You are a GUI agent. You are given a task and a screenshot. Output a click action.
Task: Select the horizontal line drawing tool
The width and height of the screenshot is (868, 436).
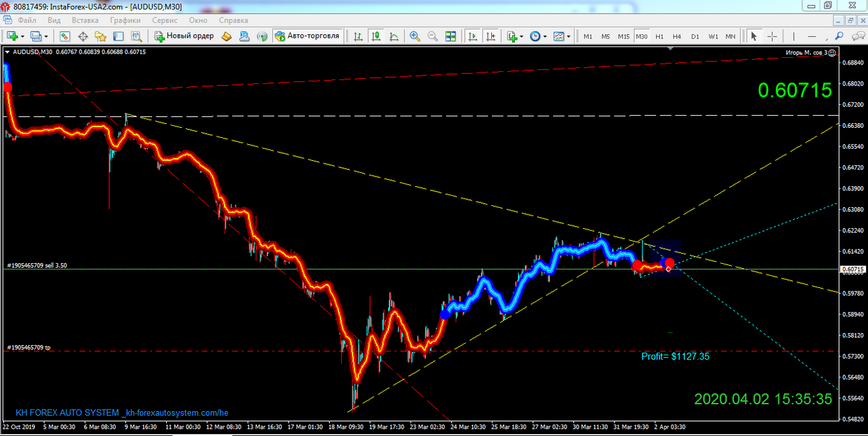tap(812, 36)
